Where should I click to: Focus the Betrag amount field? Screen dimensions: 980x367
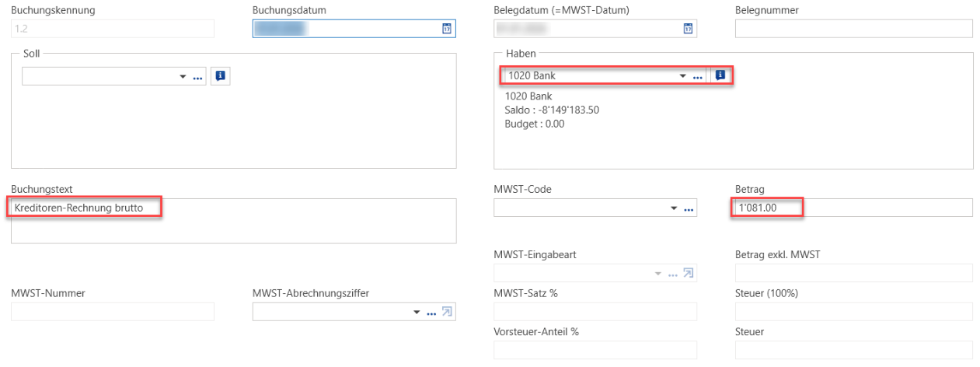click(x=854, y=208)
